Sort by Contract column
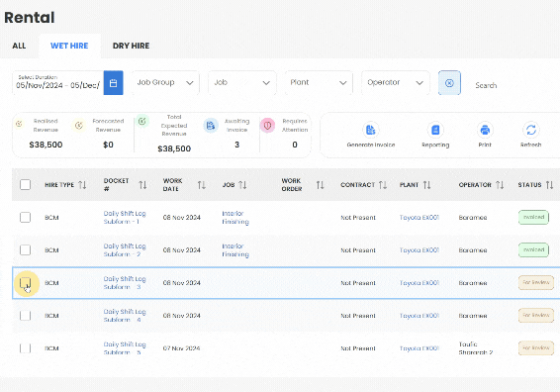 (x=383, y=185)
